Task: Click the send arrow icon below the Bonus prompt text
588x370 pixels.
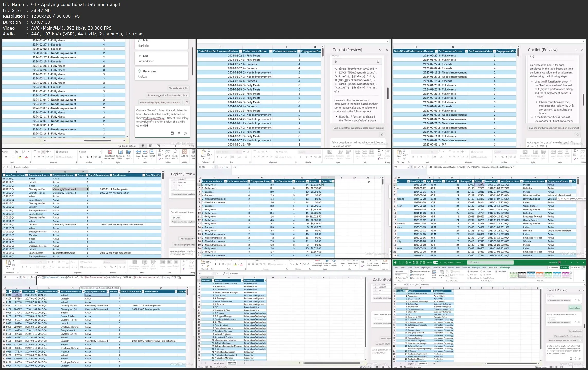Action: (x=186, y=133)
